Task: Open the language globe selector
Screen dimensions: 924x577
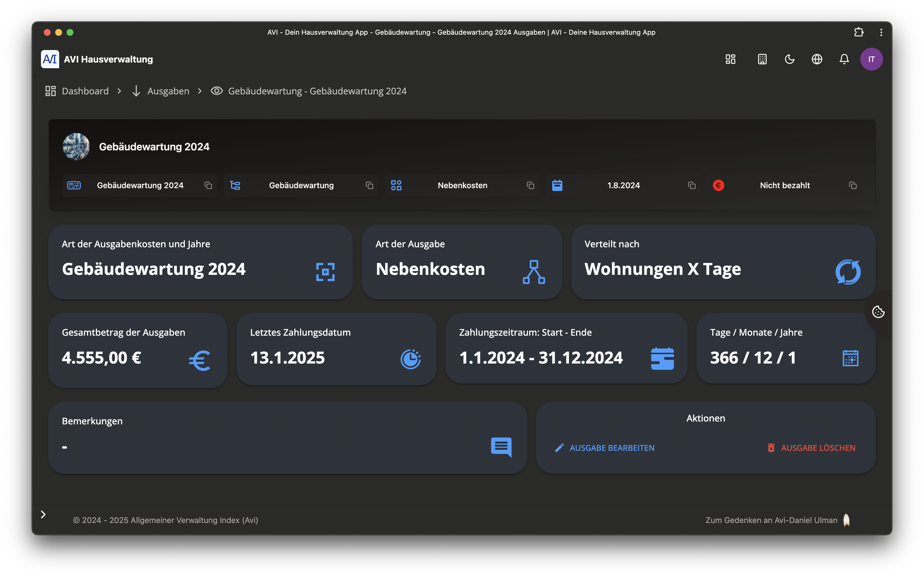Action: coord(817,59)
